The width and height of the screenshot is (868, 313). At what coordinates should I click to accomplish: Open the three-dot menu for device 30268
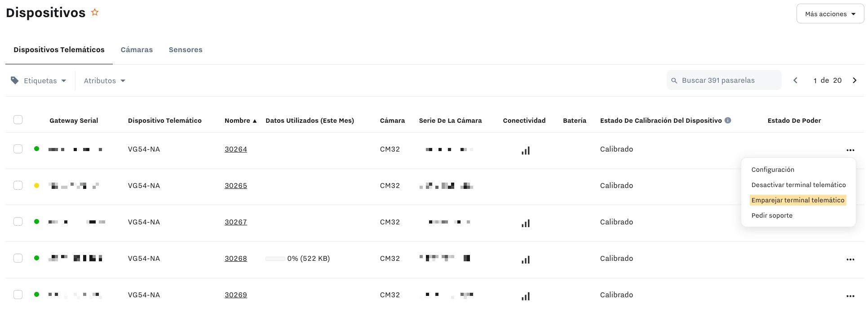pyautogui.click(x=850, y=259)
